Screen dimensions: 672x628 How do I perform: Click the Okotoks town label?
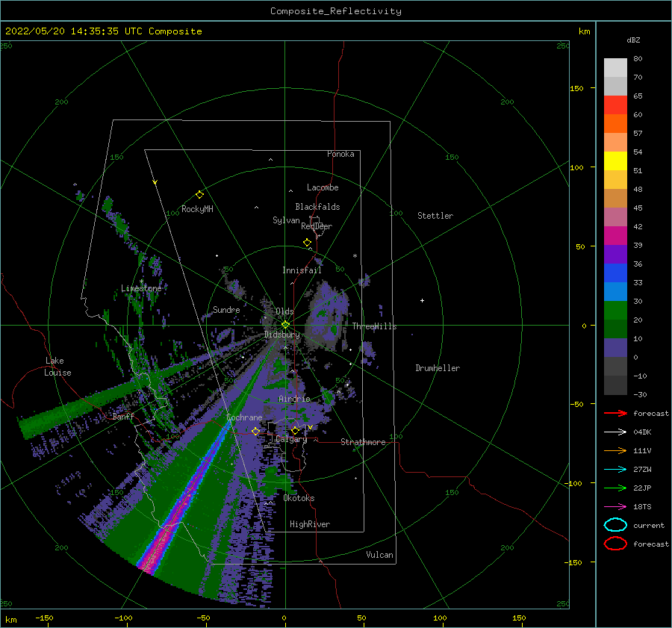click(x=299, y=498)
